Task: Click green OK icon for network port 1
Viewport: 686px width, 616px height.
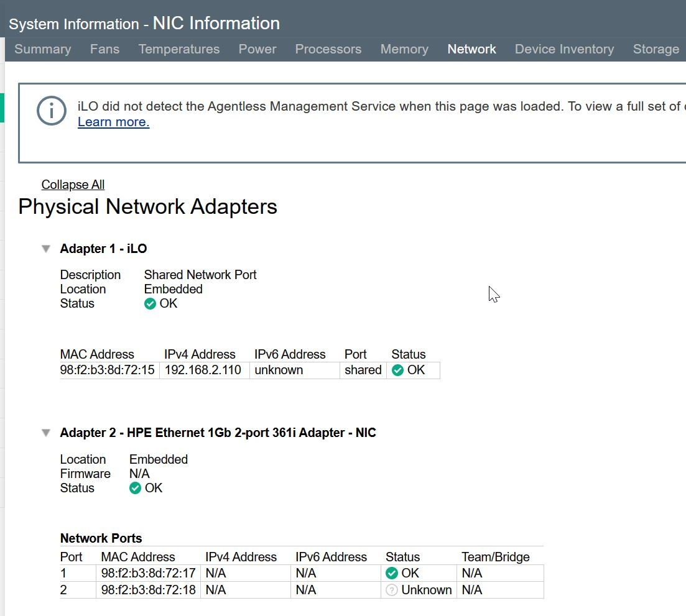Action: (392, 573)
